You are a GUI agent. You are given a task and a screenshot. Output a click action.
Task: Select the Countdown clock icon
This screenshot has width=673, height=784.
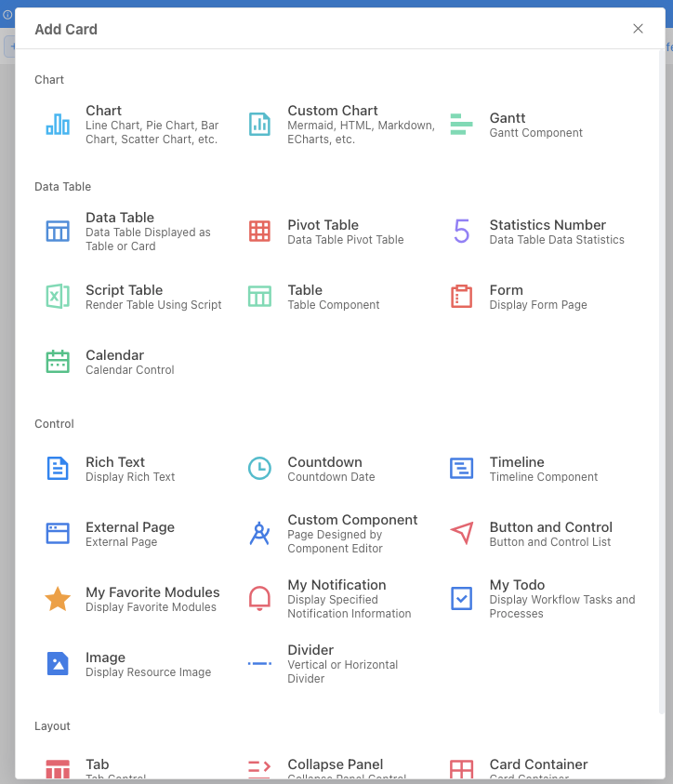[259, 468]
